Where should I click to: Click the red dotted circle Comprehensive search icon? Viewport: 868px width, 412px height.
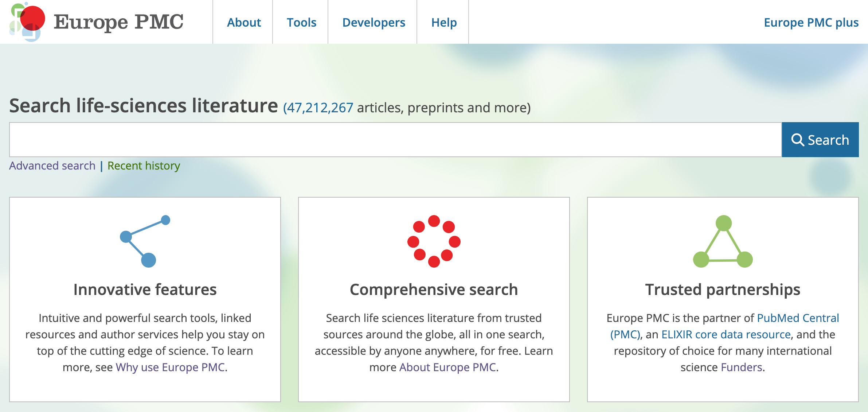tap(434, 241)
